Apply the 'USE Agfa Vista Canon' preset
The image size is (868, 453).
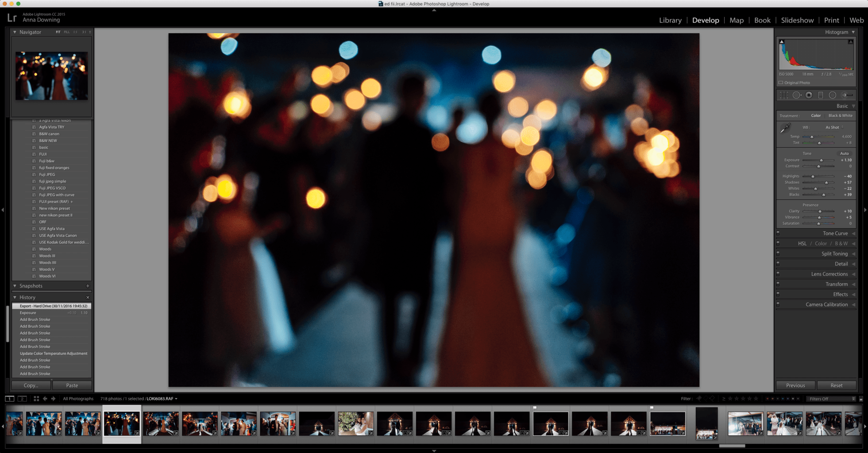[58, 235]
